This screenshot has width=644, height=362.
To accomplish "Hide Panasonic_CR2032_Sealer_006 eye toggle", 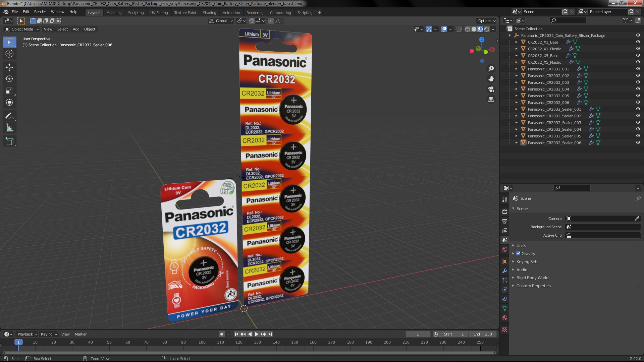I will [x=638, y=142].
